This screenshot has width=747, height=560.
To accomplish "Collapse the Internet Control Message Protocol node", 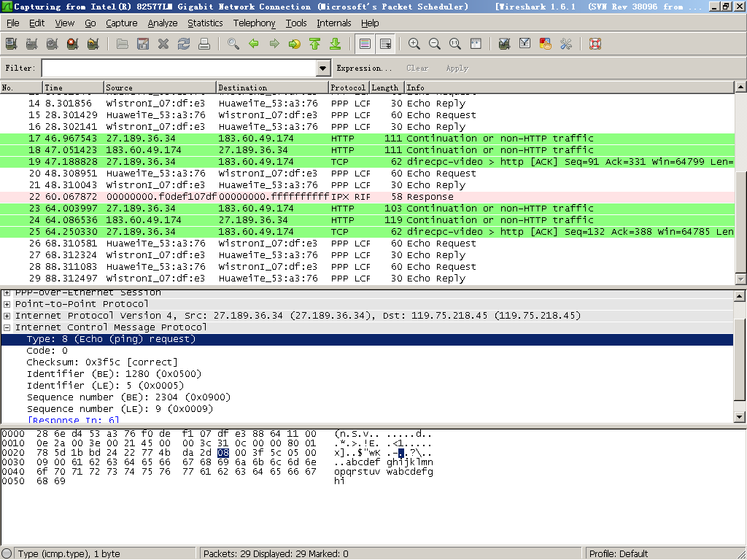I will pos(7,327).
